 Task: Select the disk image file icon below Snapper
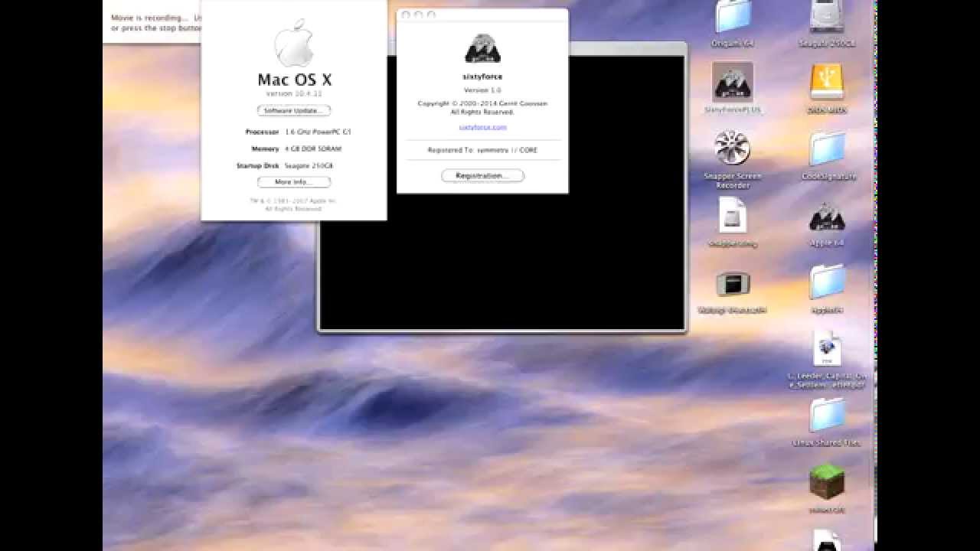click(732, 216)
